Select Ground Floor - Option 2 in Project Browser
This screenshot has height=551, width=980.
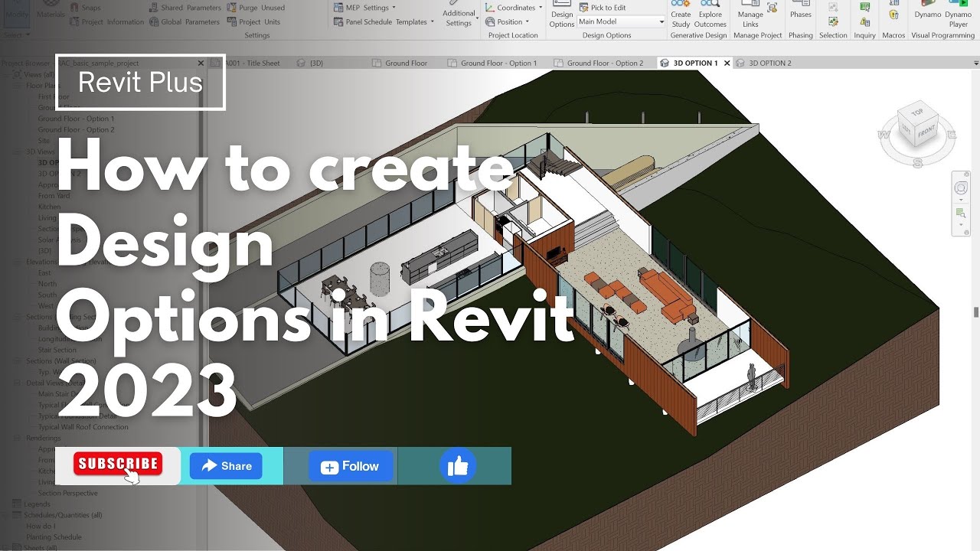click(76, 129)
